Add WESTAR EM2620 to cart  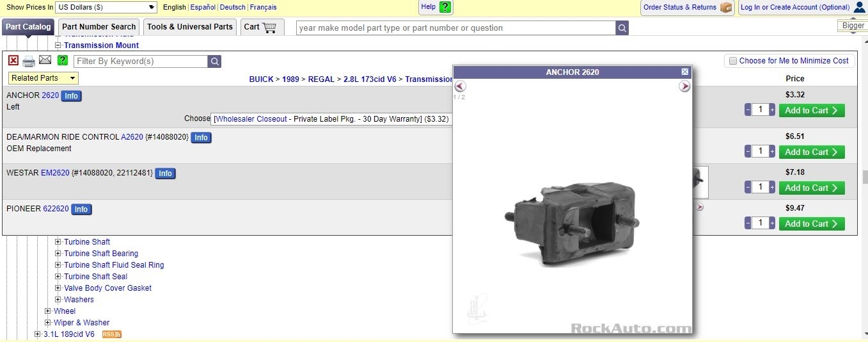(x=812, y=188)
